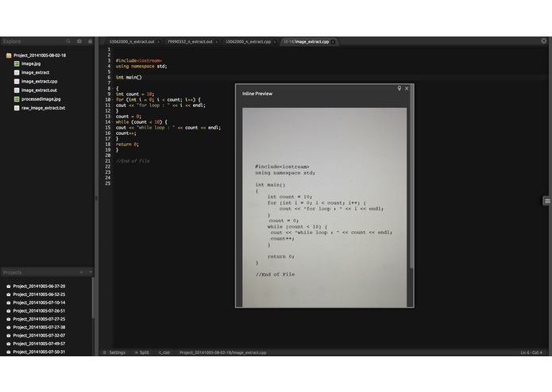Fold the main block at line 8
The image size is (552, 392).
pyautogui.click(x=112, y=89)
